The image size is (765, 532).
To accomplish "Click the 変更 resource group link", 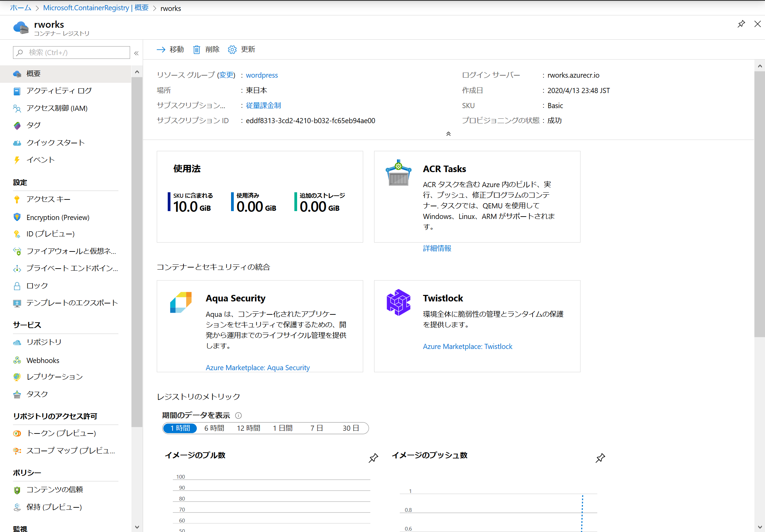I will [x=226, y=75].
